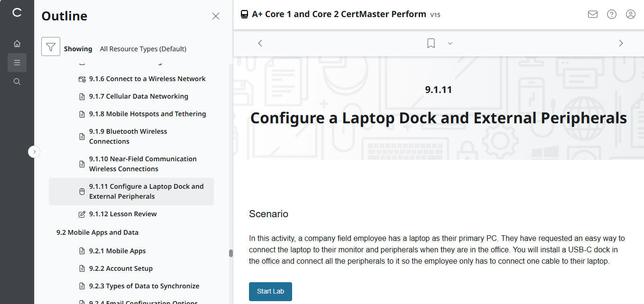This screenshot has height=304, width=644.
Task: Click the Start Lab button
Action: [x=270, y=291]
